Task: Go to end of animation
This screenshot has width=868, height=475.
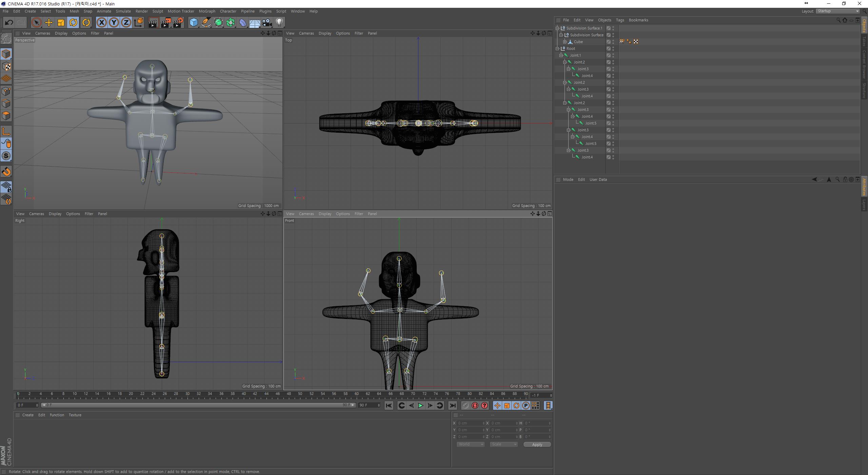Action: [x=452, y=405]
